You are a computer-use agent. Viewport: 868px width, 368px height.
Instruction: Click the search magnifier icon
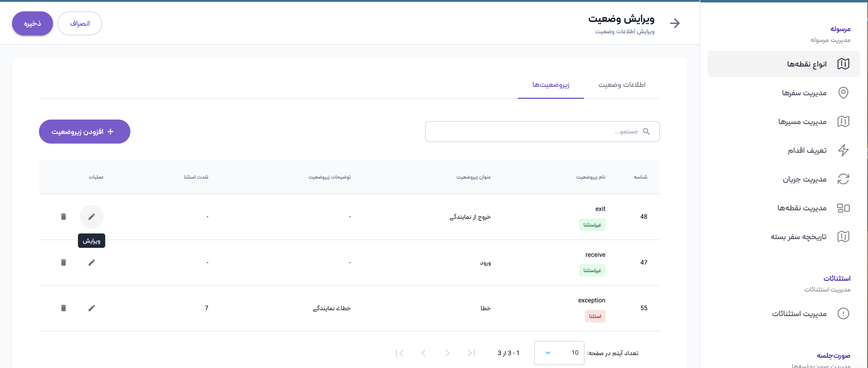[x=646, y=132]
